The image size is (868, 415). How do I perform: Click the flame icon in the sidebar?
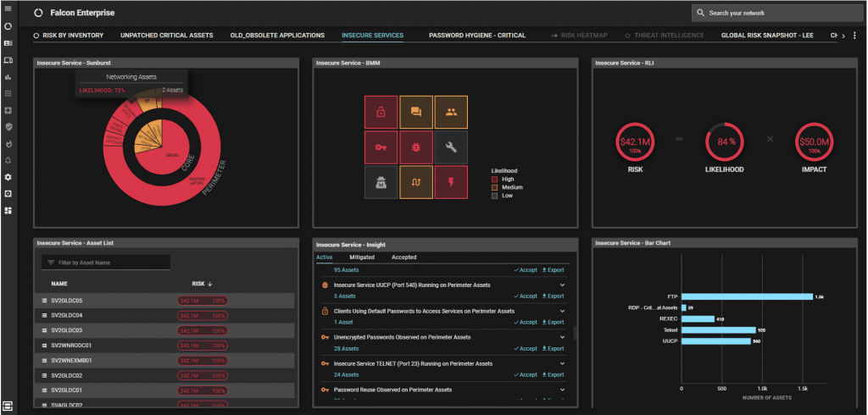[8, 144]
